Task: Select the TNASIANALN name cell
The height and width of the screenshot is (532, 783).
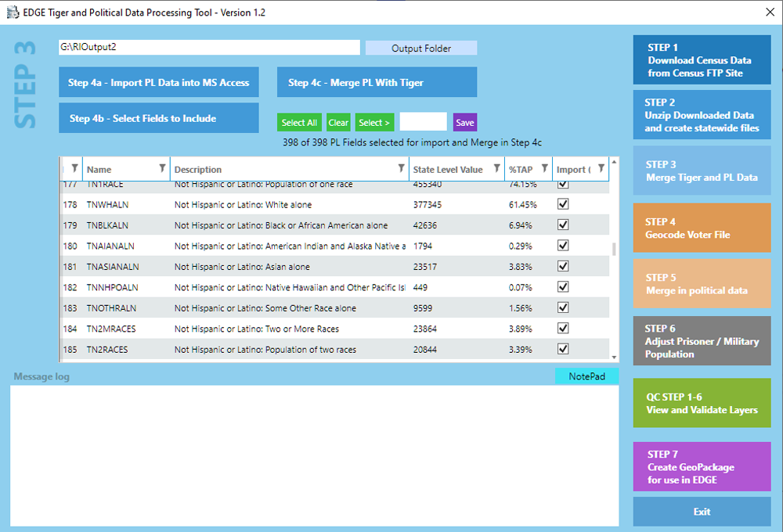Action: pyautogui.click(x=113, y=267)
